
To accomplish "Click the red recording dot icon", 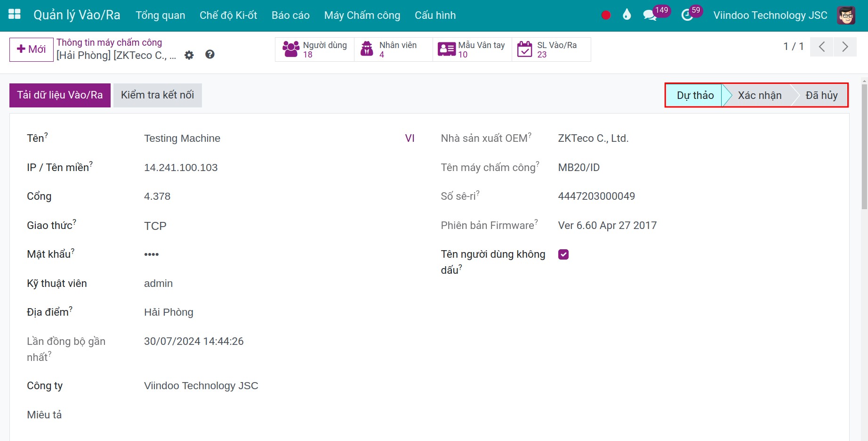I will tap(606, 15).
